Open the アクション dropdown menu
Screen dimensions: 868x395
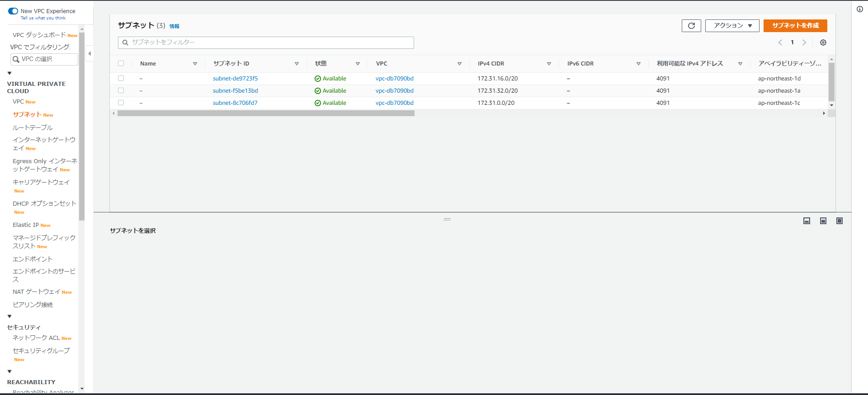point(732,26)
